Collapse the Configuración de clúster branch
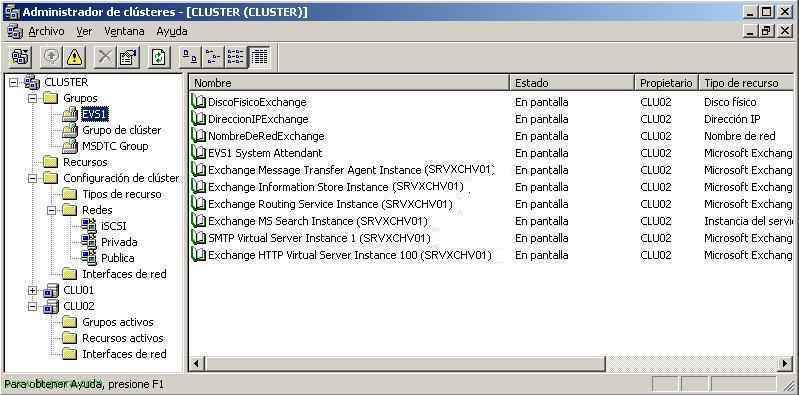799x395 pixels. 33,178
